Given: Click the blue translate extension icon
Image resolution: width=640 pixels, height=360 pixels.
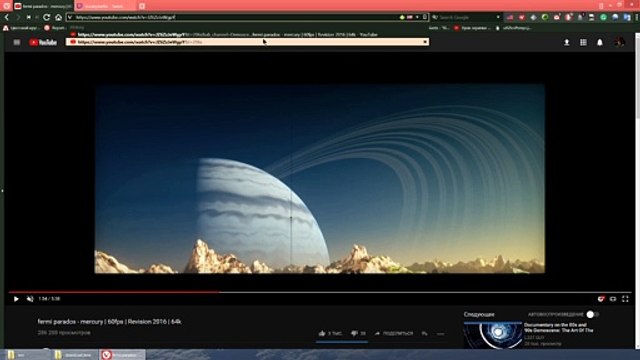Looking at the screenshot, I should tap(627, 17).
